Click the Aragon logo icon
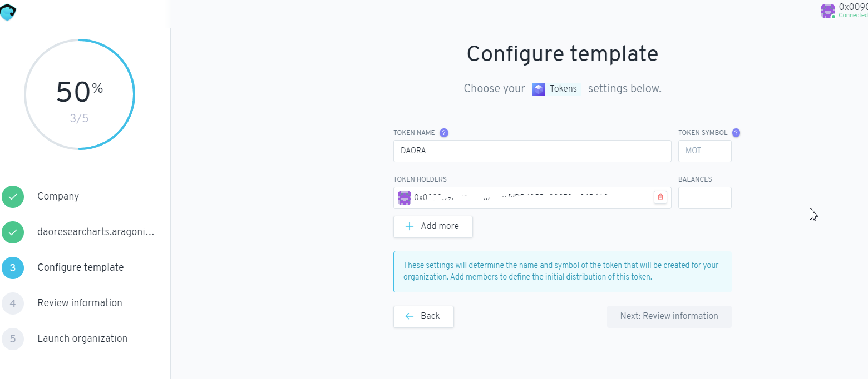Screen dimensions: 868x379 point(8,12)
